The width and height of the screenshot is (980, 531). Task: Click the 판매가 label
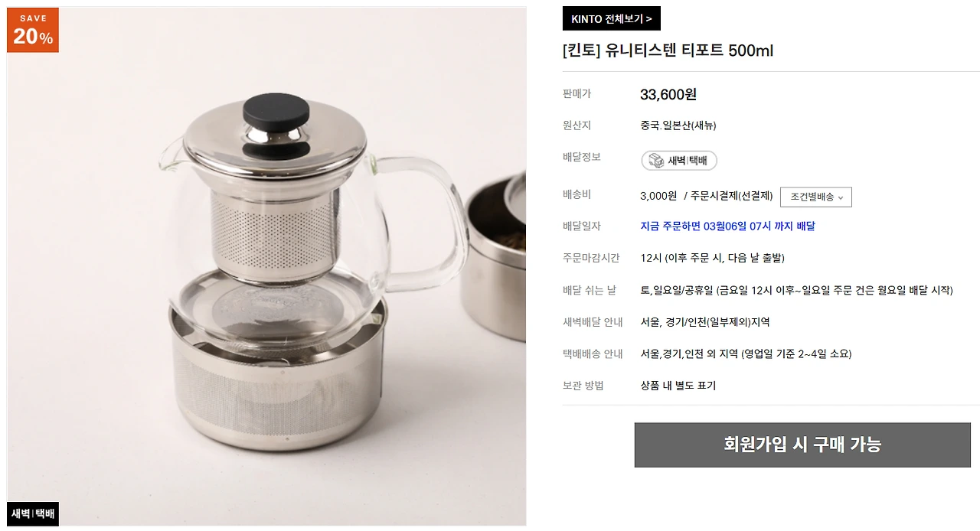pos(577,94)
